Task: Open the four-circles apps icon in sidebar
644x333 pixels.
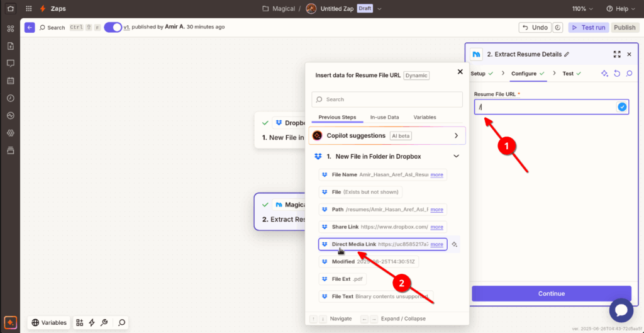Action: click(x=11, y=28)
